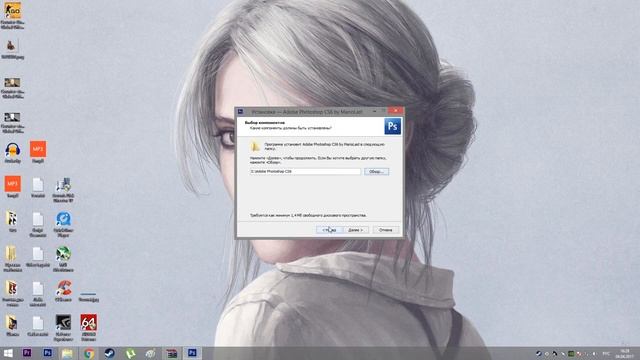Click the language indicator in the system tray

pos(607,353)
